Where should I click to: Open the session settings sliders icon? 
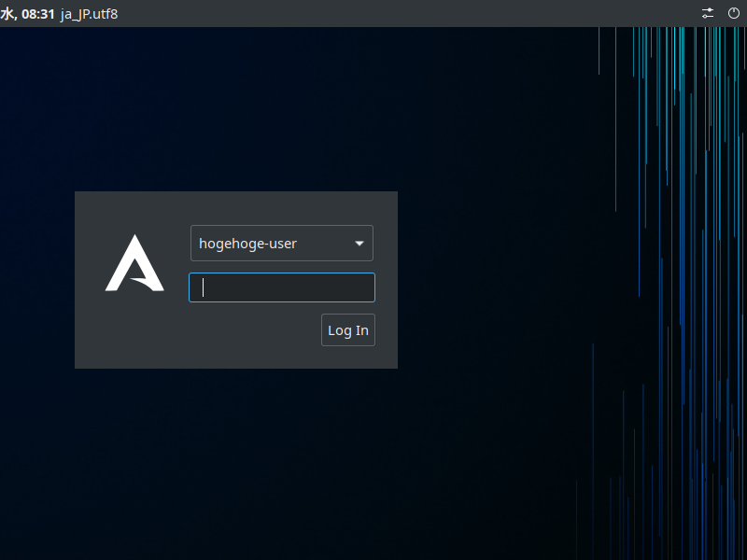(x=708, y=13)
